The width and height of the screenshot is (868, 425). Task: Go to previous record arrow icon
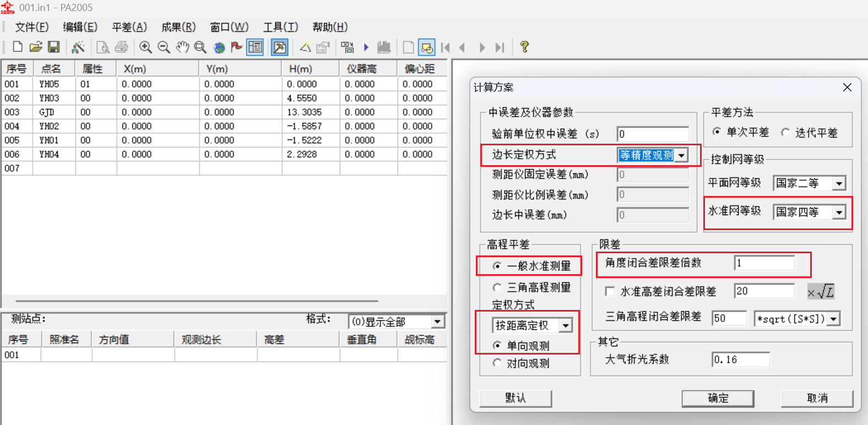click(462, 47)
